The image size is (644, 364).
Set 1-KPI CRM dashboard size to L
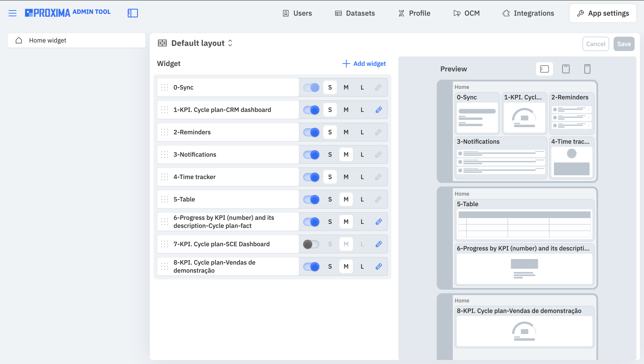pyautogui.click(x=362, y=110)
